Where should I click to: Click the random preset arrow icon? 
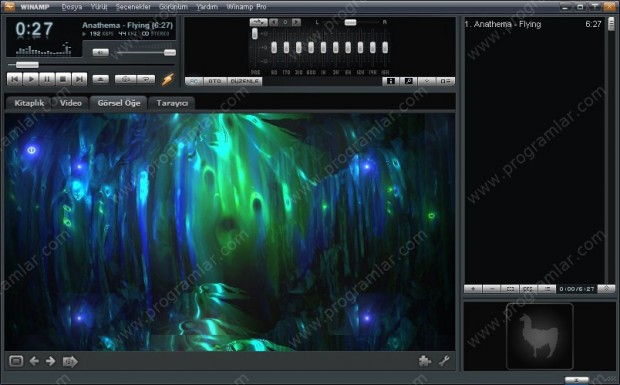(70, 361)
